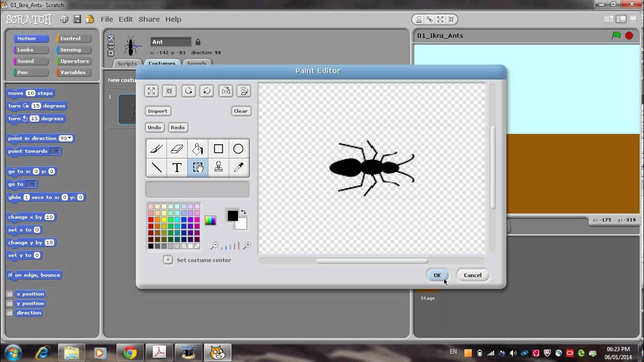Select Shrink sprite in main toolbar
The image size is (644, 362).
451,20
